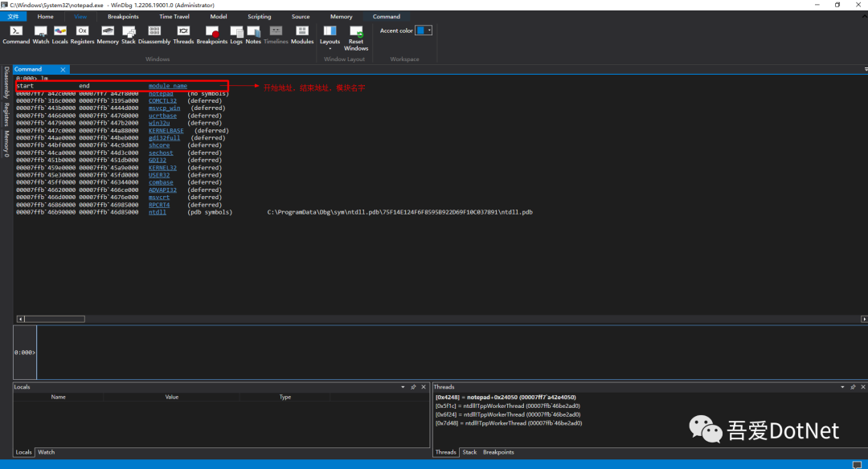This screenshot has height=469, width=868.
Task: Open the msvcp_win module link
Action: click(164, 108)
